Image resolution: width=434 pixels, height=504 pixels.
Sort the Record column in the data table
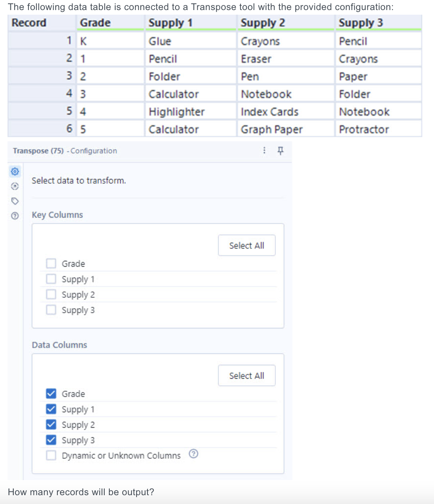(x=28, y=23)
